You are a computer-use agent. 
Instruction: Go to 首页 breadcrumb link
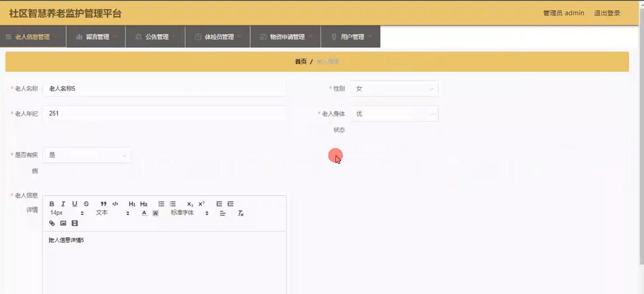pyautogui.click(x=301, y=62)
